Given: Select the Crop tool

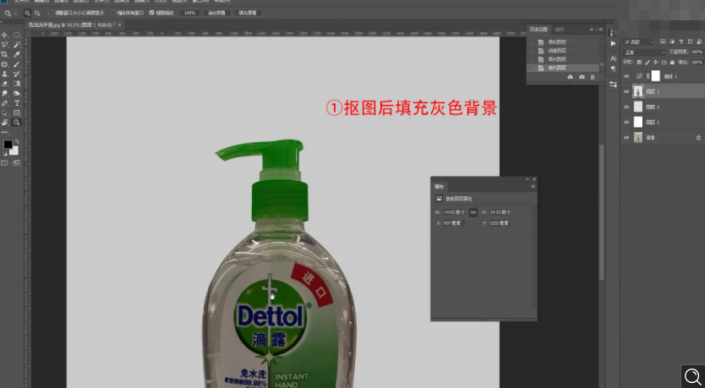Looking at the screenshot, I should tap(4, 54).
